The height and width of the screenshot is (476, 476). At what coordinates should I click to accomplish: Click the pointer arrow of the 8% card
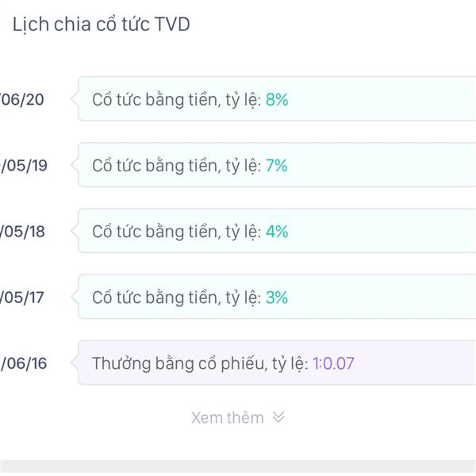tap(75, 99)
